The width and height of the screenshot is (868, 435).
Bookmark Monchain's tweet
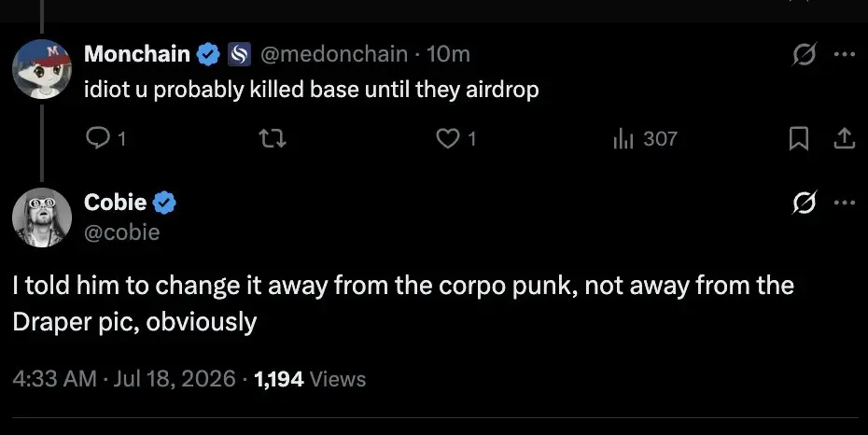(799, 138)
